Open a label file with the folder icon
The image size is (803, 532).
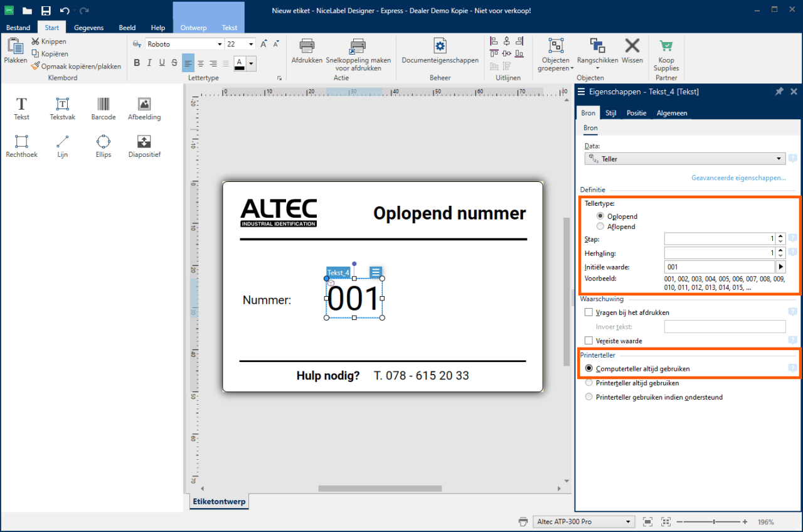pos(26,11)
